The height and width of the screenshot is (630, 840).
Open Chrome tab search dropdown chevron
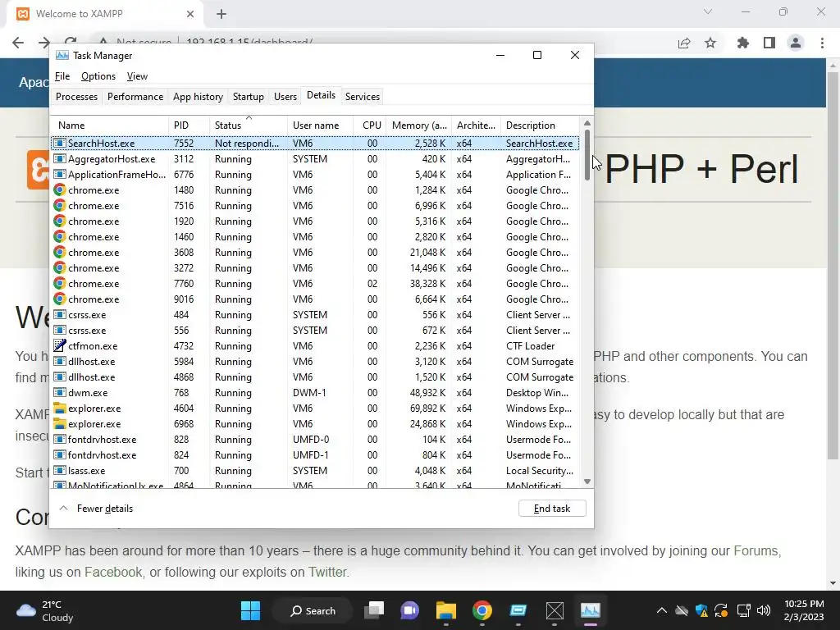708,11
